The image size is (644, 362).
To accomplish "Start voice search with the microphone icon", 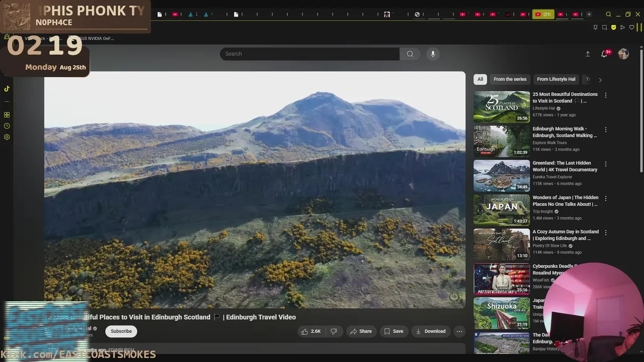I will 433,54.
